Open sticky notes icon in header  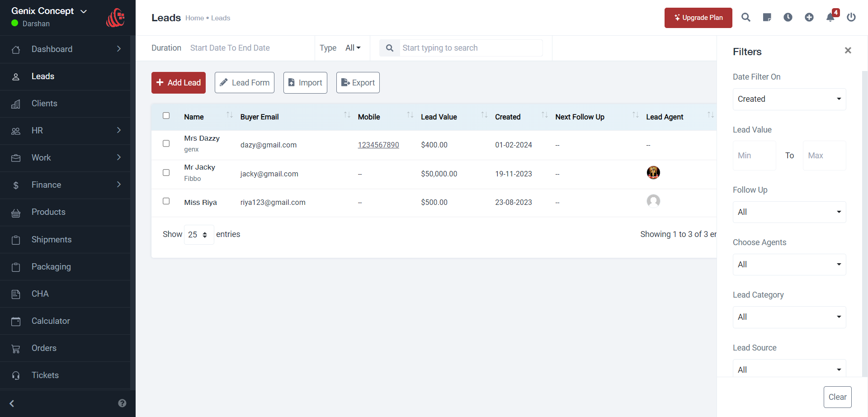pyautogui.click(x=767, y=17)
